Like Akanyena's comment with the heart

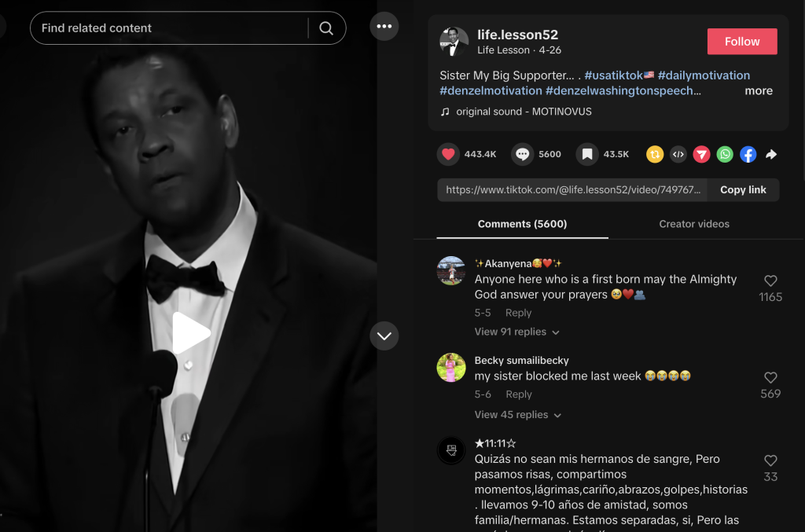click(x=770, y=281)
